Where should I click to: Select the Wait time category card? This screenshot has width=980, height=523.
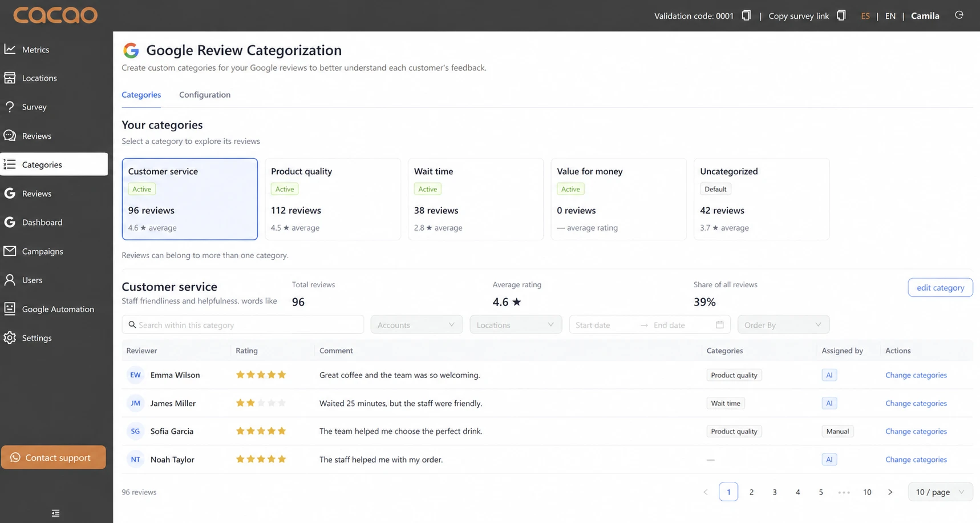[x=476, y=199]
